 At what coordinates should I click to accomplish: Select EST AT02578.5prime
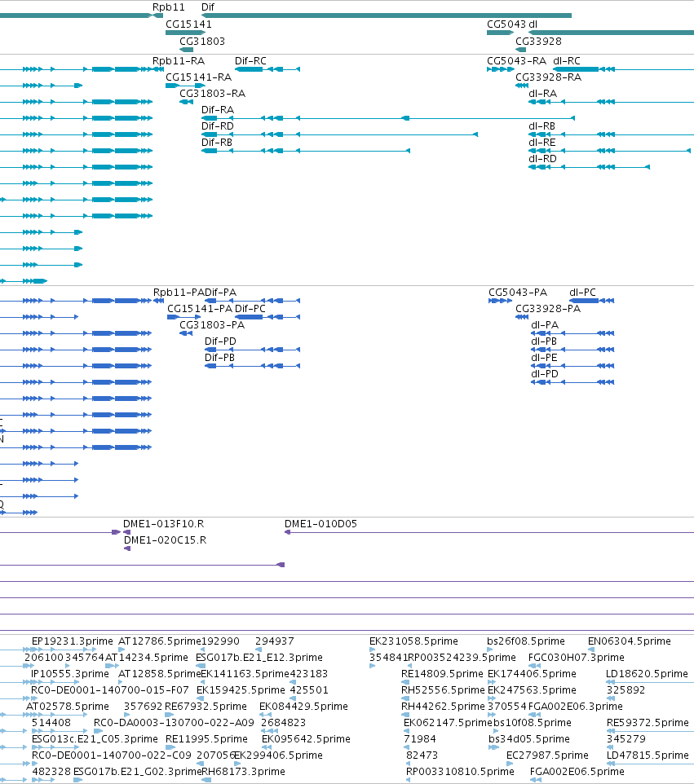coord(68,707)
